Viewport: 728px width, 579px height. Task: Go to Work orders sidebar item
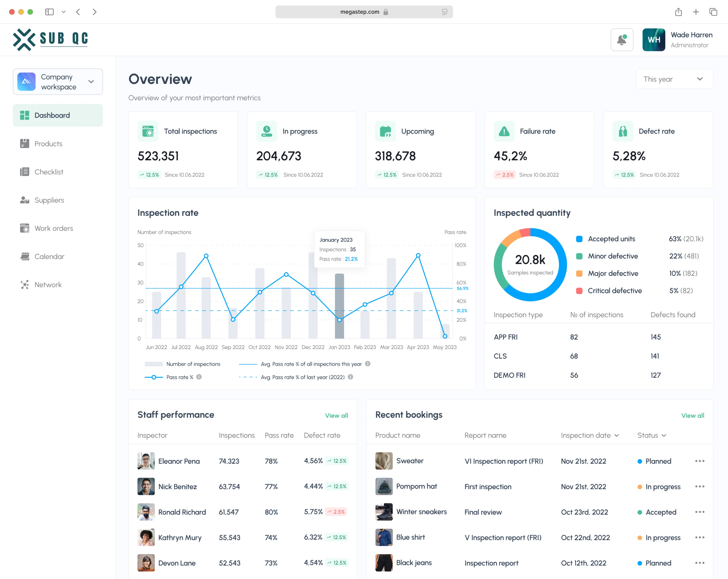(x=54, y=228)
